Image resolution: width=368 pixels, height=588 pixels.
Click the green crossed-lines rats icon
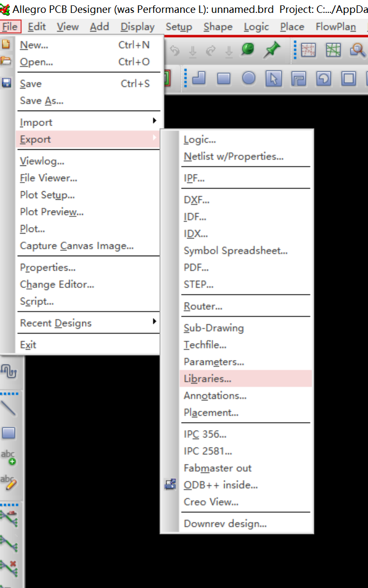[x=333, y=50]
